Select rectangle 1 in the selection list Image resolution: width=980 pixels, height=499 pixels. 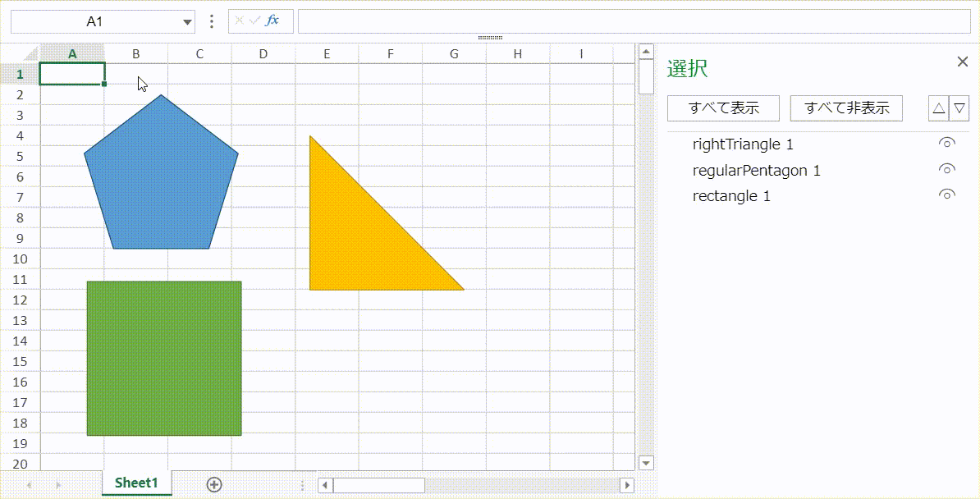[731, 196]
